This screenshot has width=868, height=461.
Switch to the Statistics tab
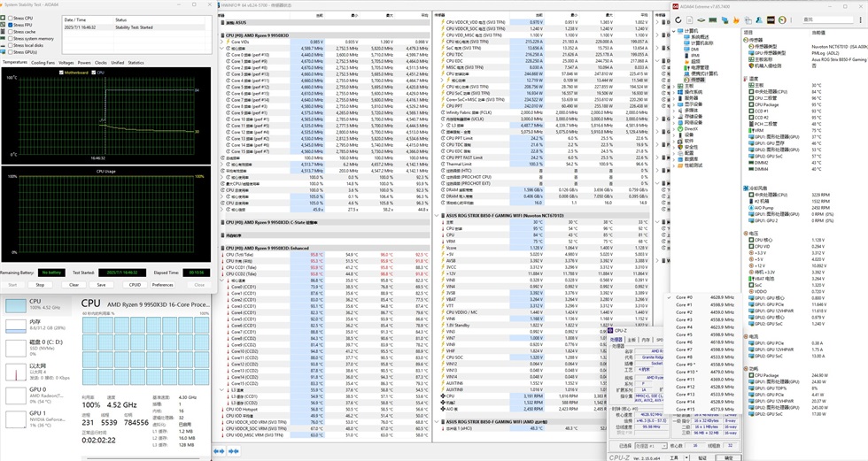tap(136, 63)
